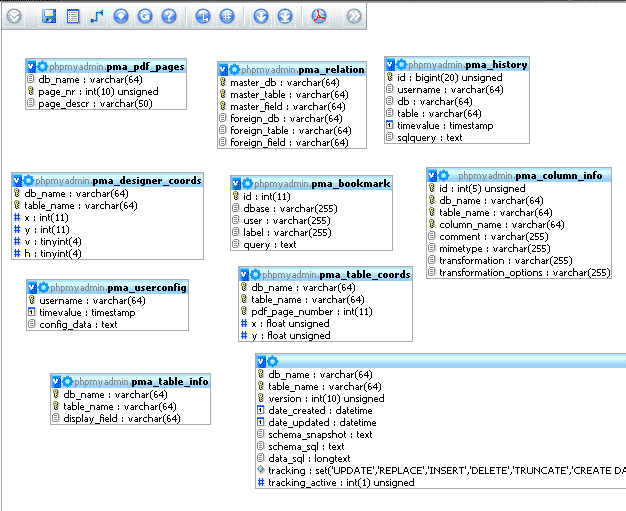Open options gear on pma_history table
This screenshot has height=511, width=626.
(x=401, y=64)
